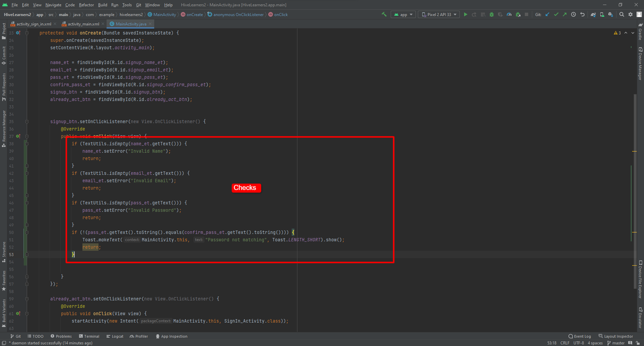Switch to activity_sign_in.xml tab
Screen dimensions: 644x346
34,24
